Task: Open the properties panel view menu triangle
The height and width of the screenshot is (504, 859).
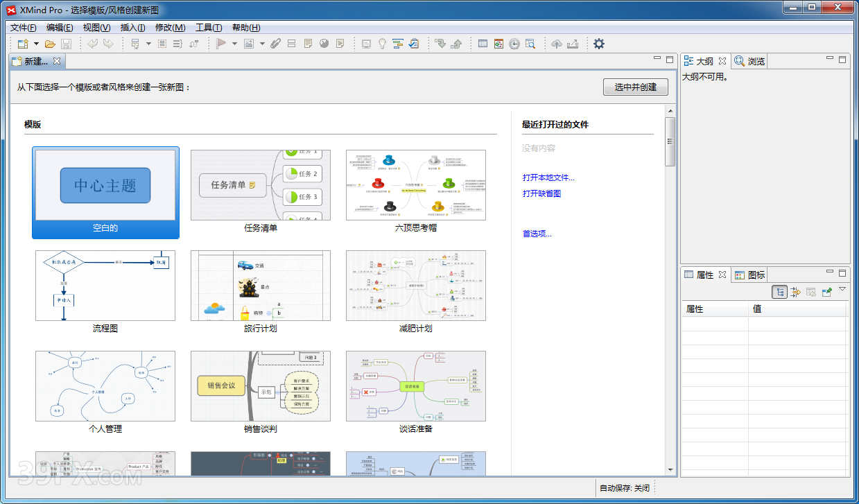Action: (x=842, y=288)
